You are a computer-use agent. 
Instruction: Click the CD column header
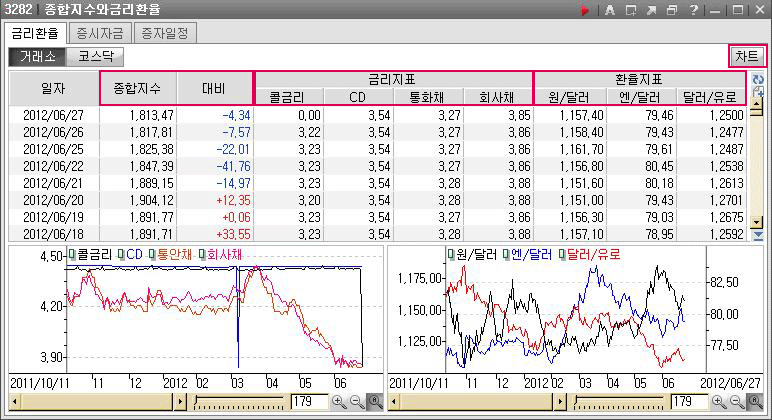pyautogui.click(x=358, y=97)
